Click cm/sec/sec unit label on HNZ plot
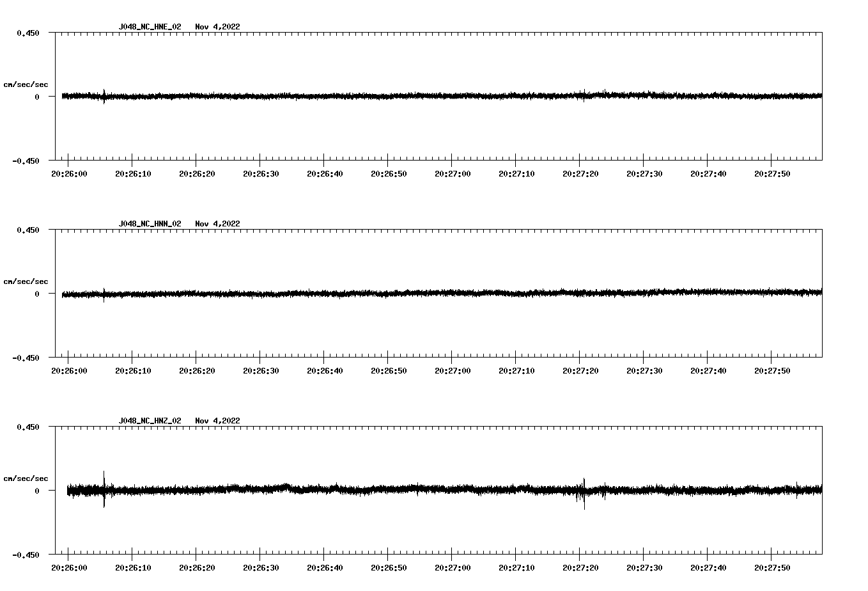The image size is (868, 591). coord(26,478)
